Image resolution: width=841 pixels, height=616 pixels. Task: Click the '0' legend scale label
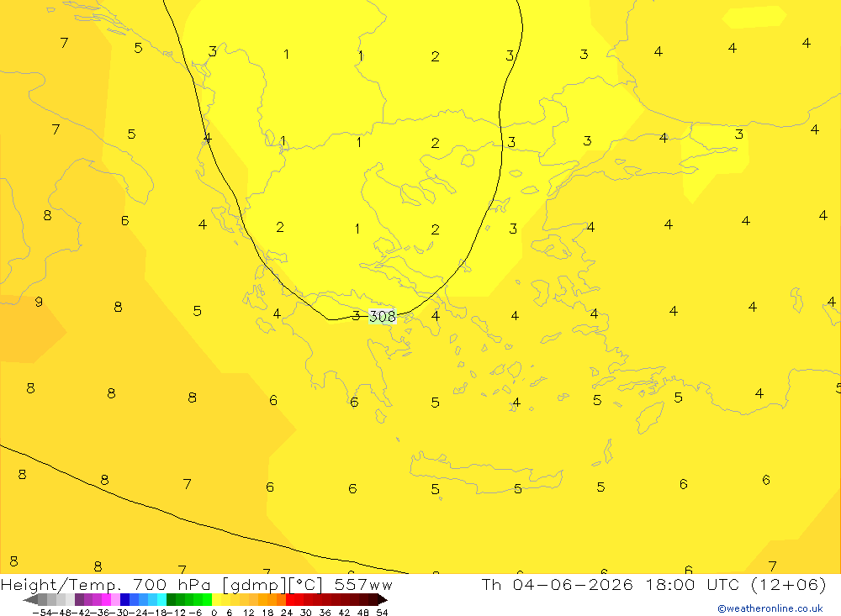[x=214, y=613]
